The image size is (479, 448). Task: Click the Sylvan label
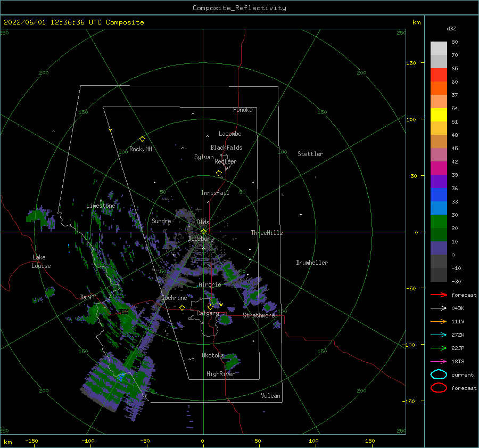coord(204,157)
